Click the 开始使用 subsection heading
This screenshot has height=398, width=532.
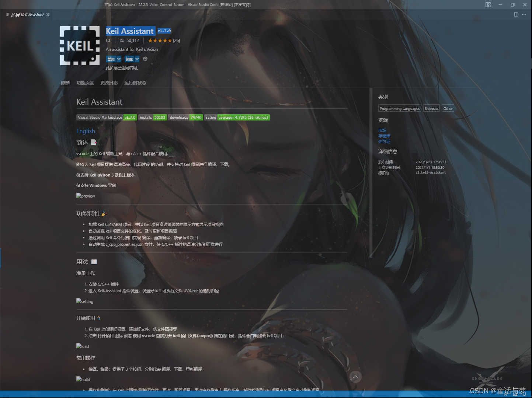click(x=88, y=318)
